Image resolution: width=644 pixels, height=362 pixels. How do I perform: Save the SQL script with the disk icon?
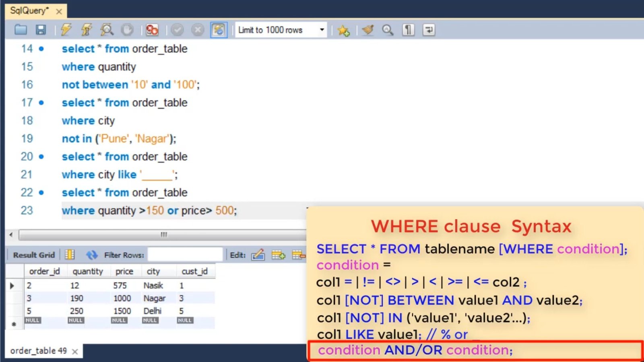(x=41, y=30)
